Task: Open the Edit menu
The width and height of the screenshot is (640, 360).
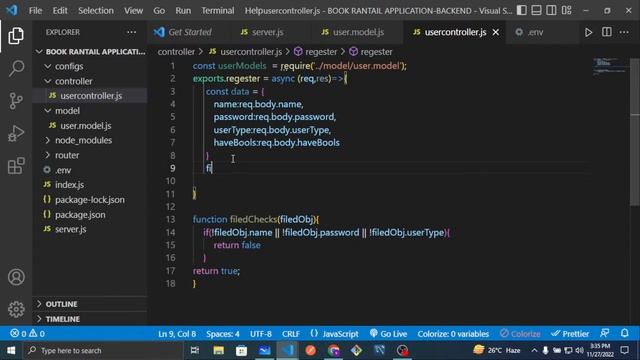Action: [x=60, y=11]
